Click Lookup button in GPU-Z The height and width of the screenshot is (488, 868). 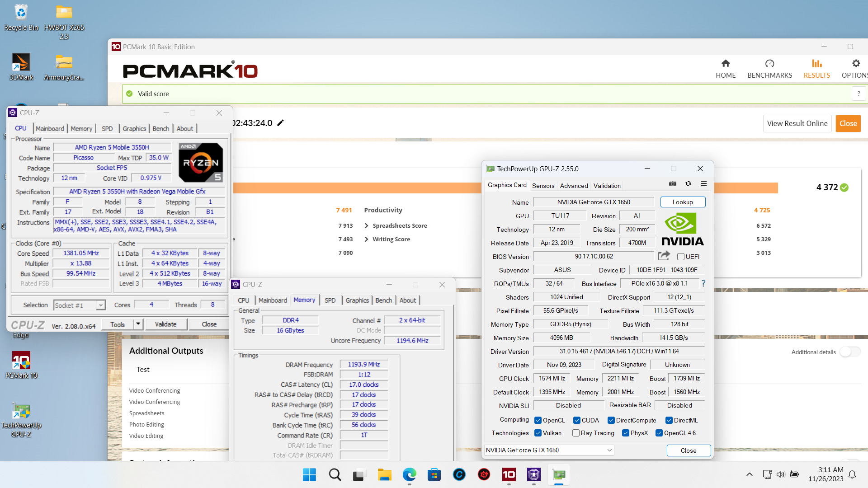point(683,202)
